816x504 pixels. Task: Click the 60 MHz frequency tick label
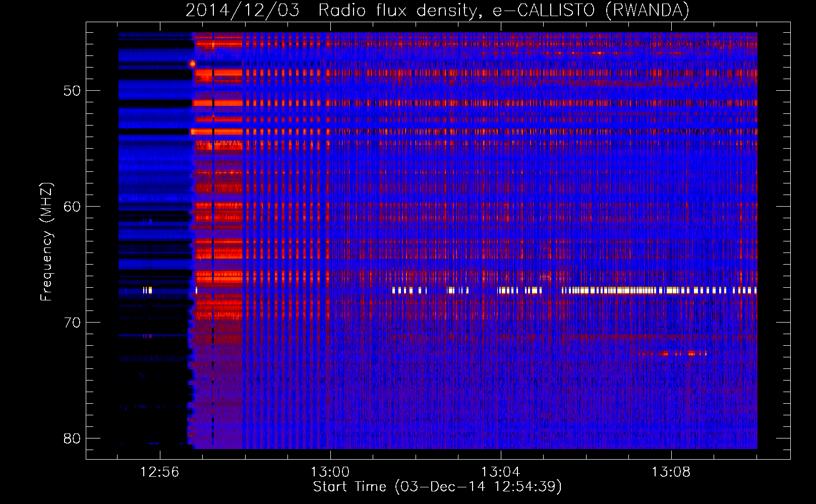72,207
